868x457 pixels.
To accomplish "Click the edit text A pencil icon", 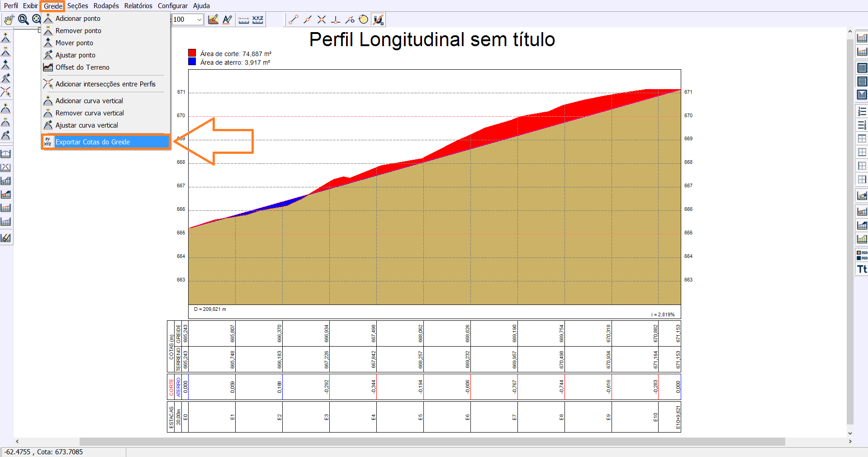I will pos(227,19).
